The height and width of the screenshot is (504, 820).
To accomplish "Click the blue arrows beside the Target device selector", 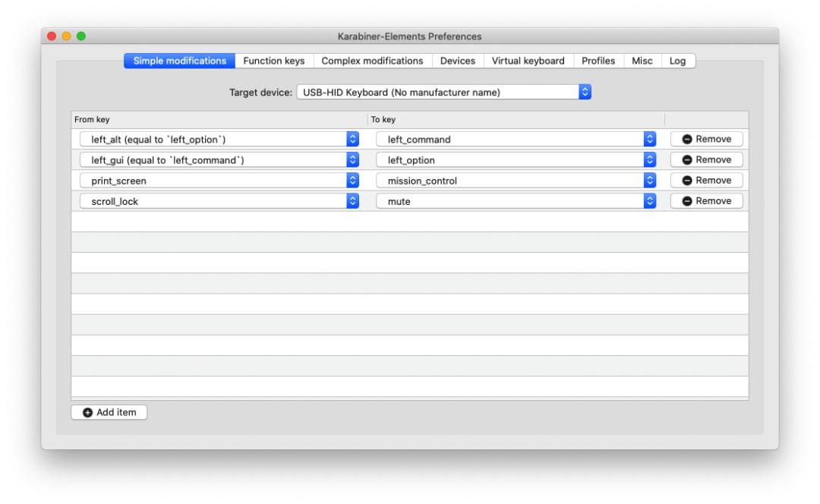I will (x=585, y=93).
